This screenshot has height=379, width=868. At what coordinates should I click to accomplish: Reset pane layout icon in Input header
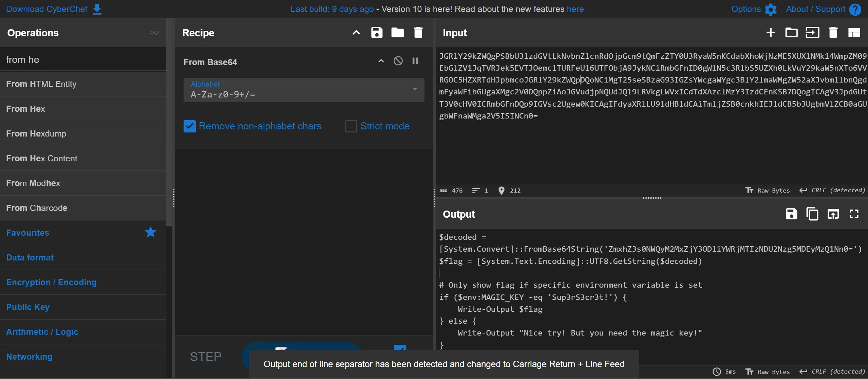(854, 33)
